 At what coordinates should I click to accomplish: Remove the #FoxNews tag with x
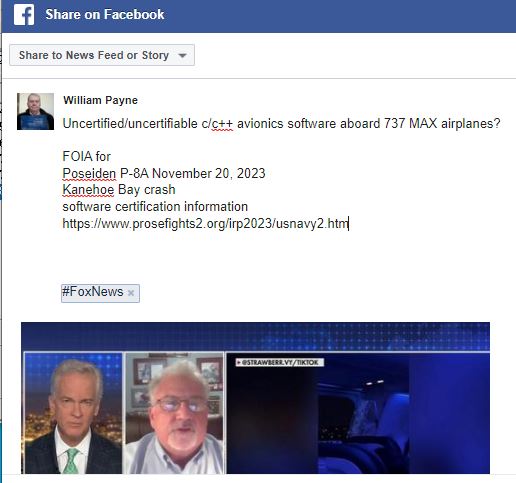click(131, 293)
